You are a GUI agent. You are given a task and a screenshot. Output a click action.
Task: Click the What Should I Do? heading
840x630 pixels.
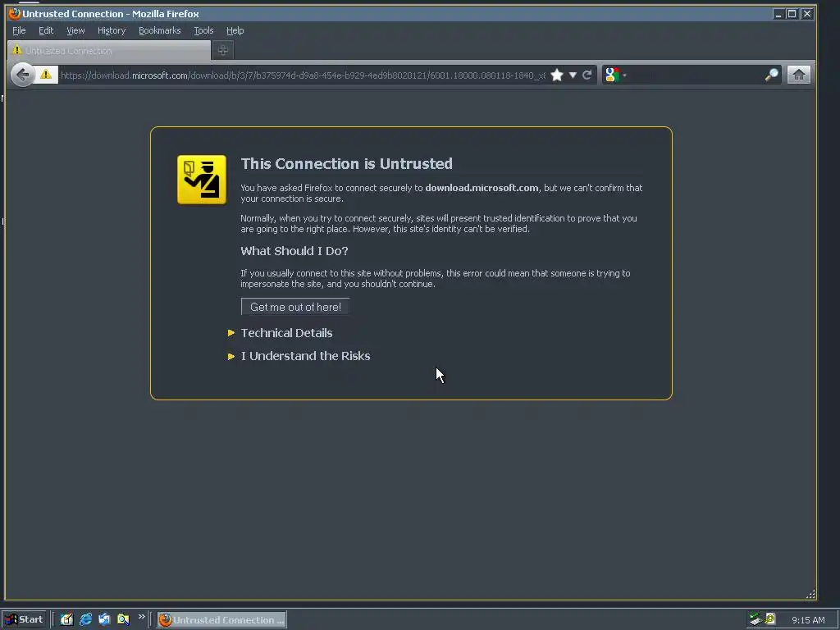[294, 251]
